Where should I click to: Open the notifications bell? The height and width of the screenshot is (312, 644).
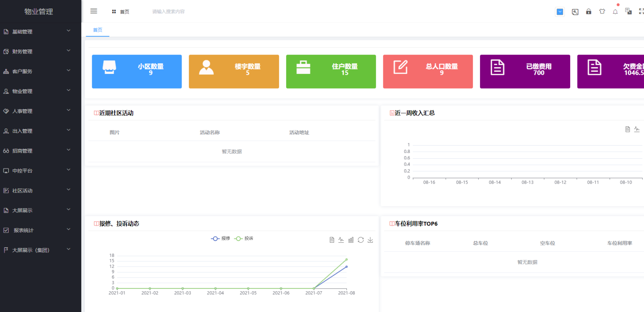pos(615,12)
